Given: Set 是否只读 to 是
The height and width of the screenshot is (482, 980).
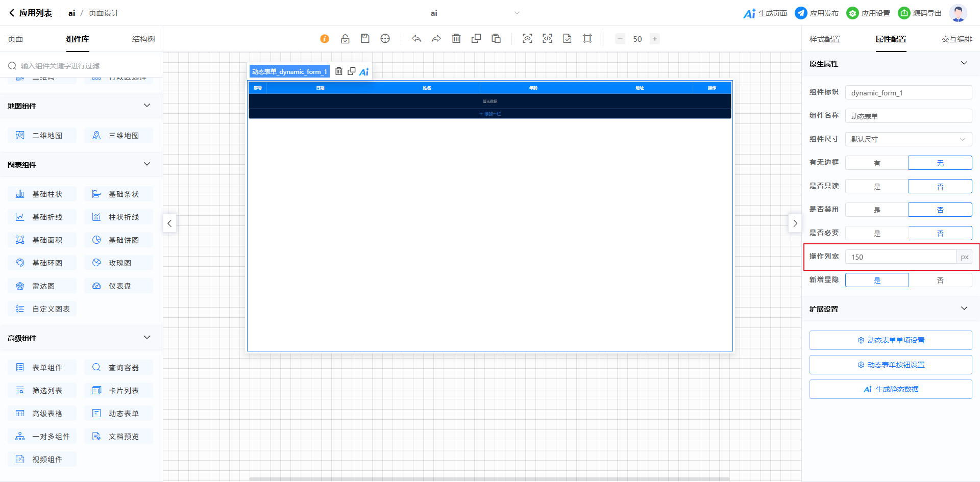Looking at the screenshot, I should coord(877,187).
